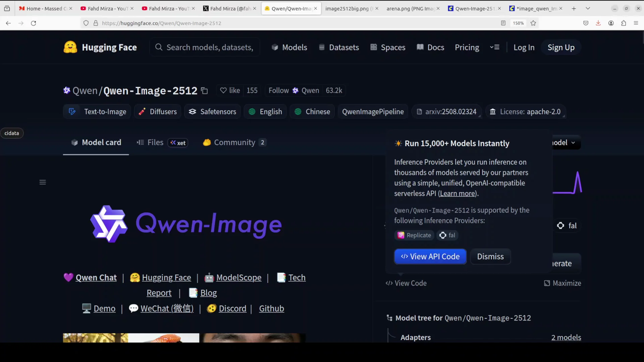The width and height of the screenshot is (644, 362).
Task: Open the Github link in the model card
Action: (x=271, y=308)
